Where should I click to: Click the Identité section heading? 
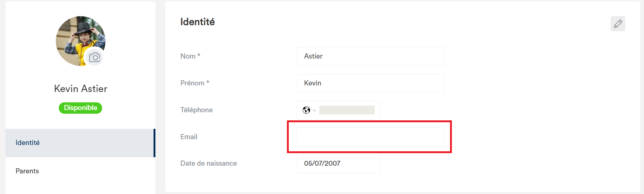pos(198,22)
